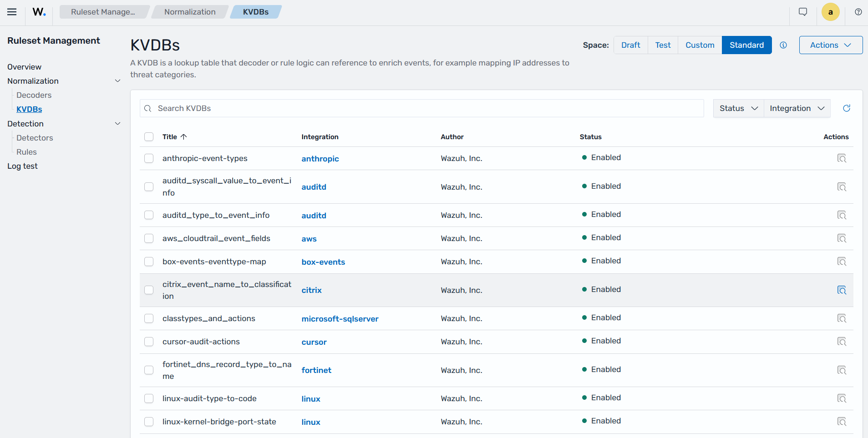View details of citrix_event_name_to_classification
Viewport: 868px width, 438px height.
click(842, 290)
